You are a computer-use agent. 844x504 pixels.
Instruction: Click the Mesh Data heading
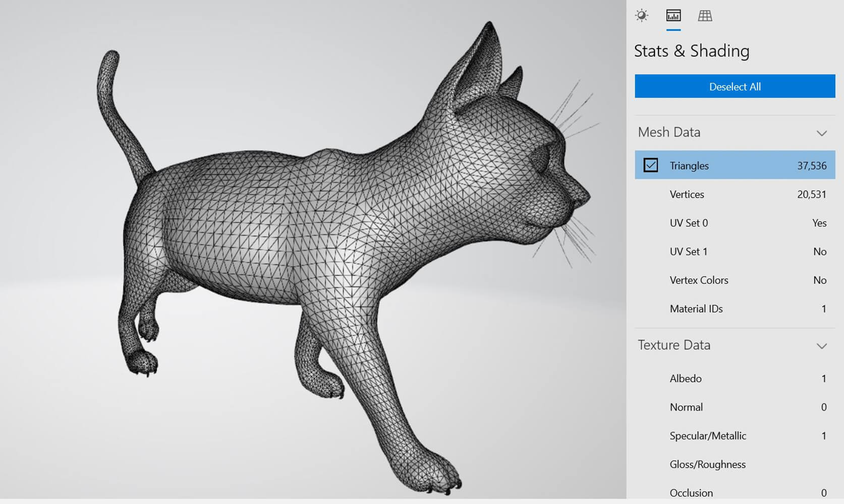(669, 132)
